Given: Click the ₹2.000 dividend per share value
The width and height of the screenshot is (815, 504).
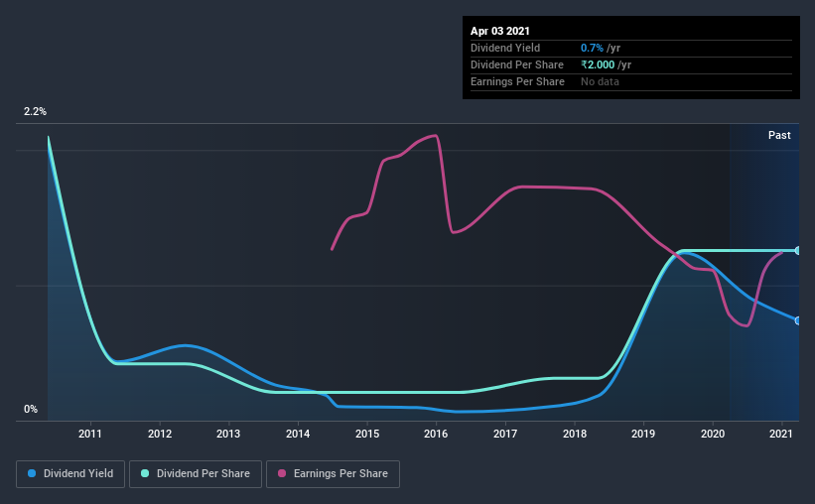Looking at the screenshot, I should click(598, 64).
